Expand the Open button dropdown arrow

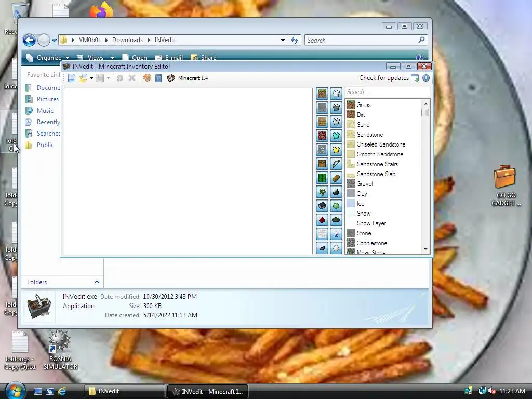[x=91, y=78]
